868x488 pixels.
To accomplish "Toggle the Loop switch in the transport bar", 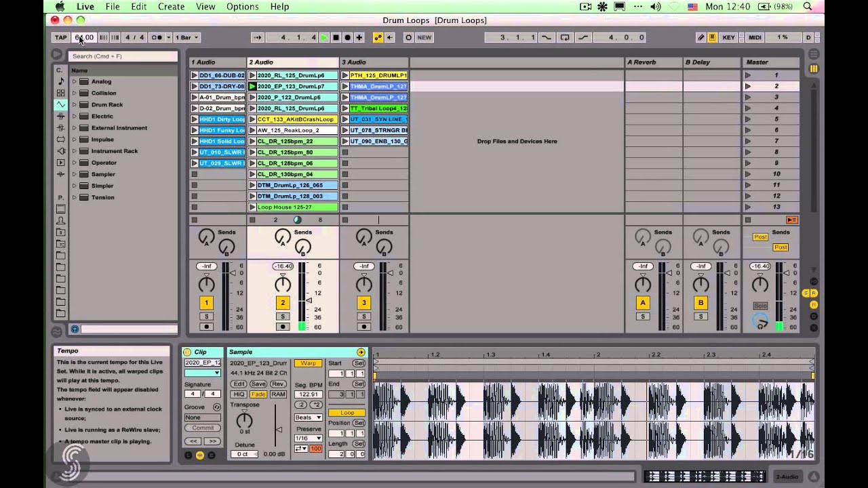I will pyautogui.click(x=565, y=37).
